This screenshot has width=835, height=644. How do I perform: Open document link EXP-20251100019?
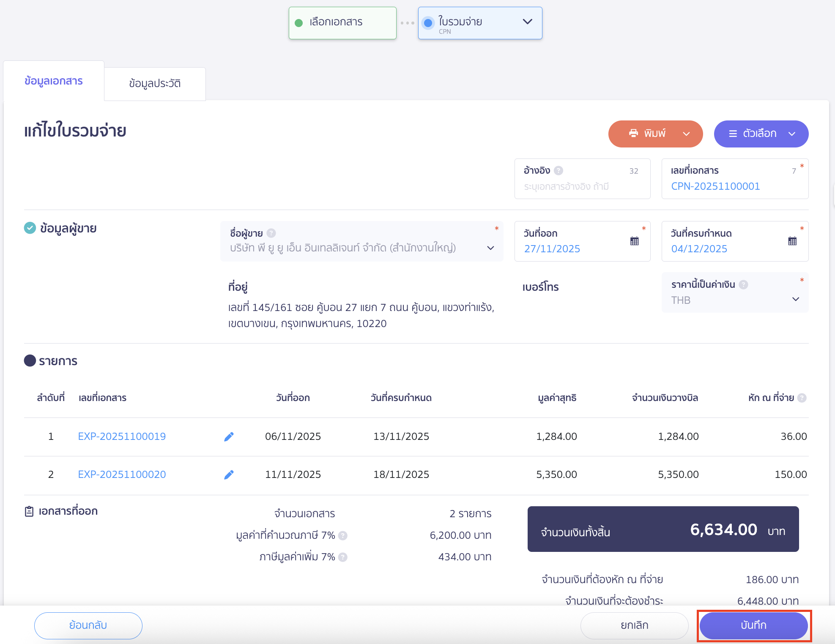coord(122,436)
